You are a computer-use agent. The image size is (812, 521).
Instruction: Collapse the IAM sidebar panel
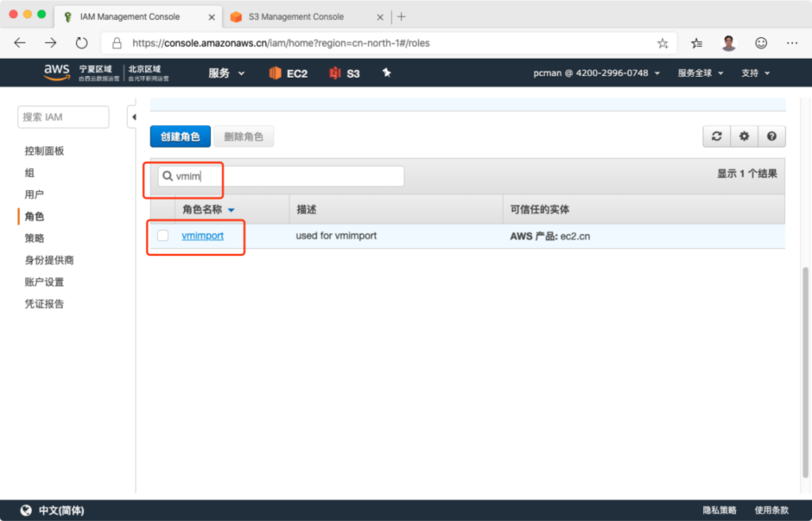point(132,117)
